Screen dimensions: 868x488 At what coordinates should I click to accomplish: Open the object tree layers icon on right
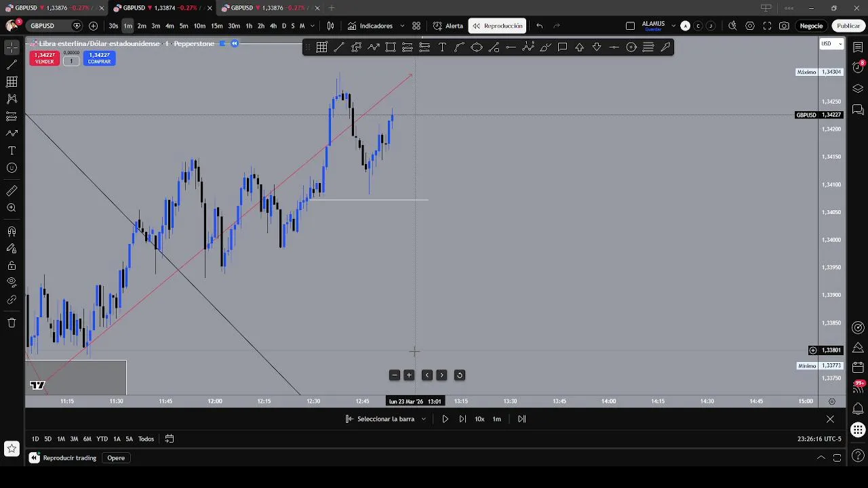pyautogui.click(x=858, y=89)
